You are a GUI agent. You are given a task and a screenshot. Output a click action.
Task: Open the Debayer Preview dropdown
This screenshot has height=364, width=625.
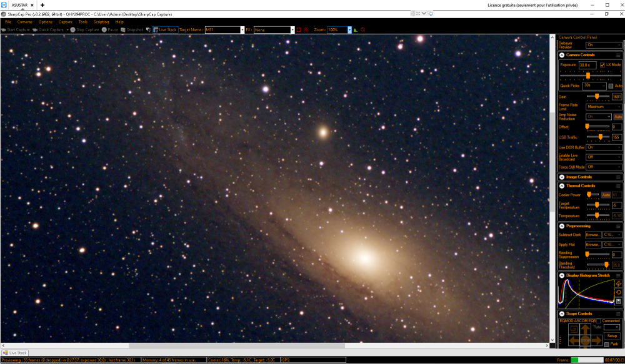[604, 45]
